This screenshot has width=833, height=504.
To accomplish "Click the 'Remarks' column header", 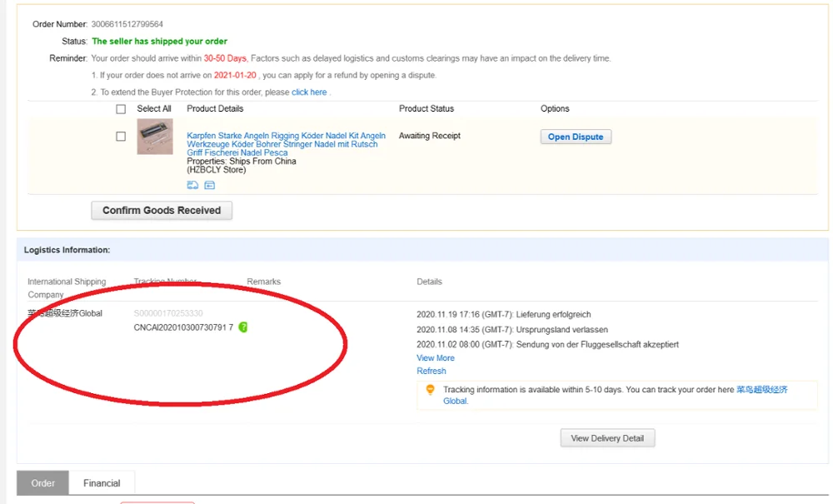I will 263,282.
